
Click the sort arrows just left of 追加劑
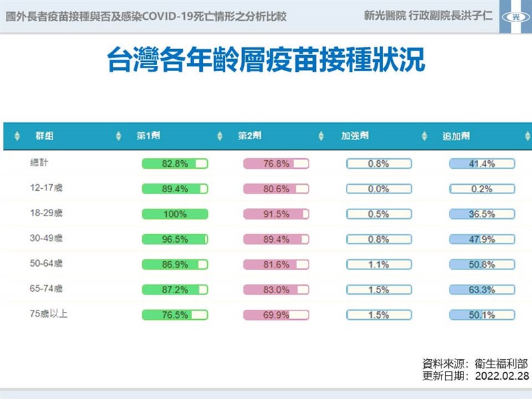coord(424,136)
